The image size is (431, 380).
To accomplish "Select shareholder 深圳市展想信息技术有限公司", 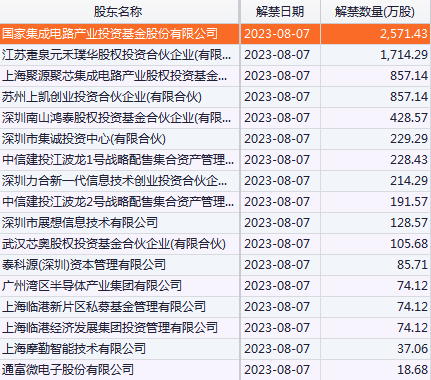I will pyautogui.click(x=80, y=223).
